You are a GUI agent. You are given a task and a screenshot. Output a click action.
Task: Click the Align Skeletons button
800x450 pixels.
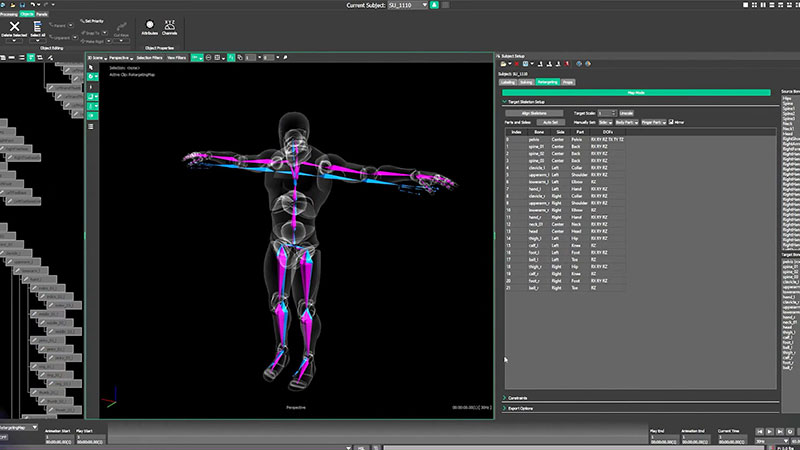[534, 113]
